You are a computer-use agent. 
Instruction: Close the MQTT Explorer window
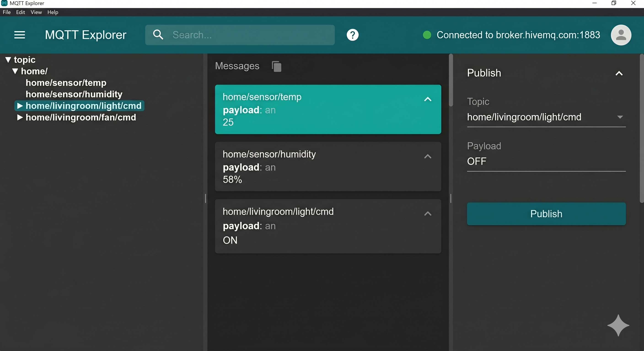click(x=633, y=3)
